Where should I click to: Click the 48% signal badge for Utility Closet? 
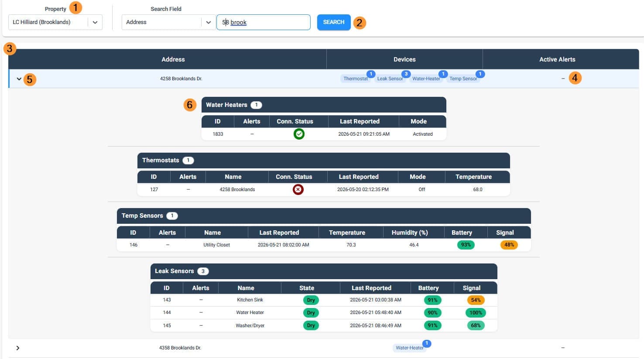(x=509, y=245)
